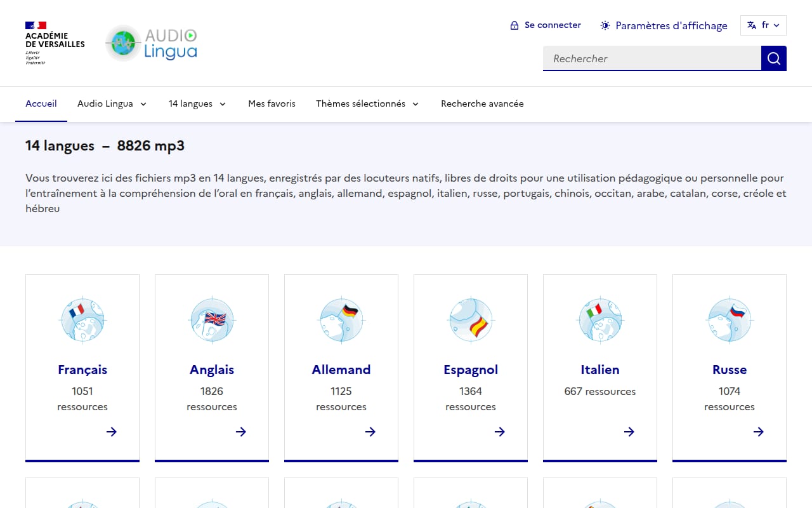Open the fr language dropdown

pos(763,25)
